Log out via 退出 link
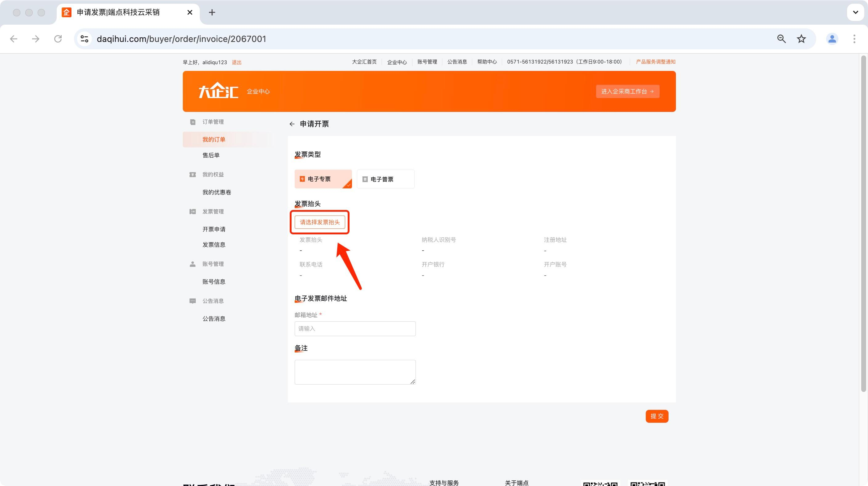Image resolution: width=868 pixels, height=486 pixels. click(236, 62)
